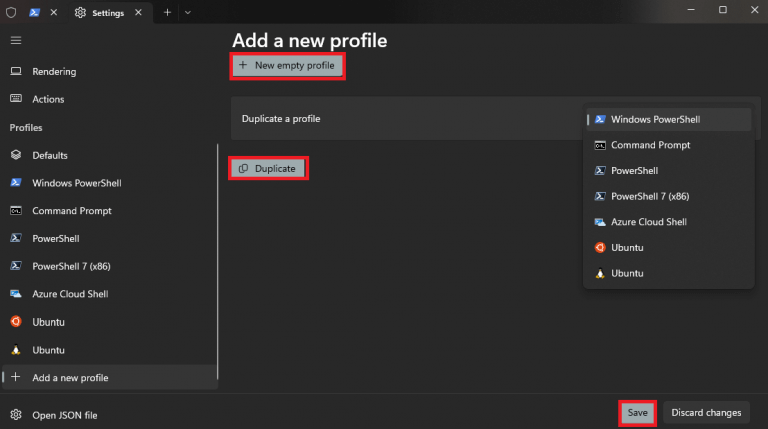
Task: Open Rendering settings in sidebar
Action: tap(109, 72)
